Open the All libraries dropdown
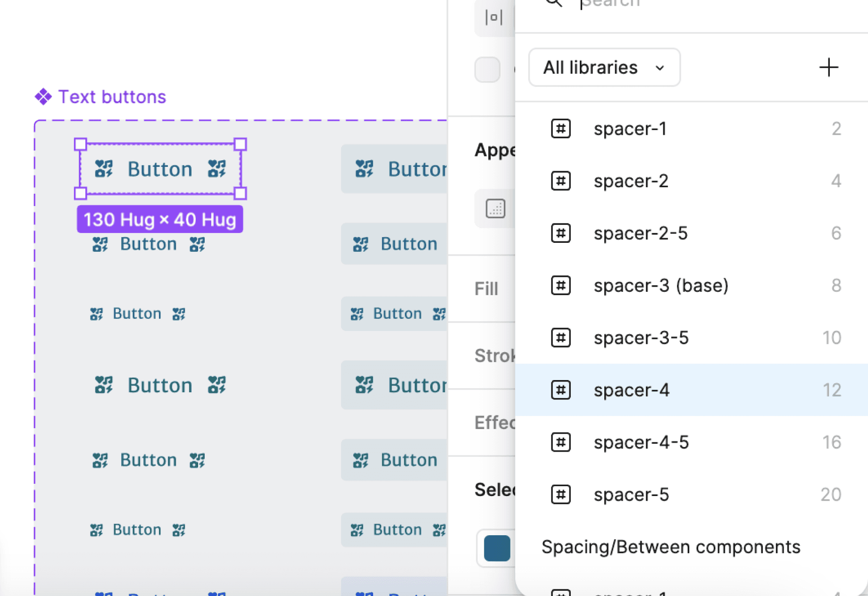The image size is (868, 596). (x=604, y=67)
